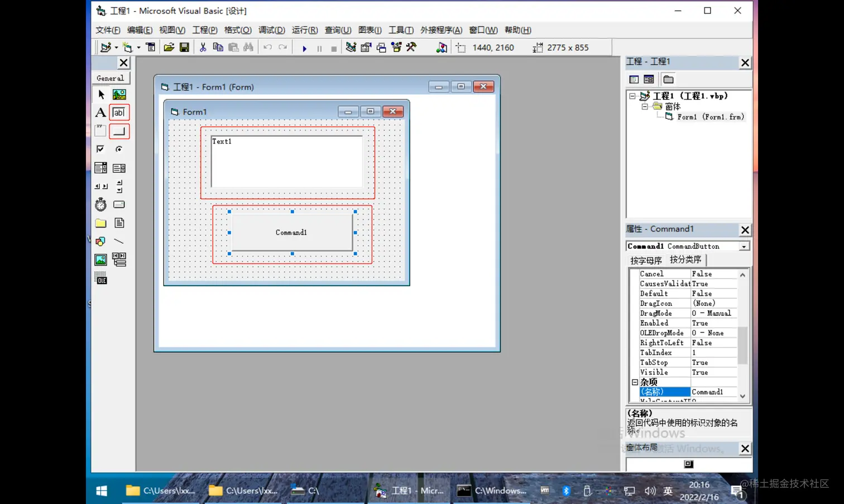Click the General toolbox tab button
Viewport: 844px width, 504px height.
(x=111, y=78)
